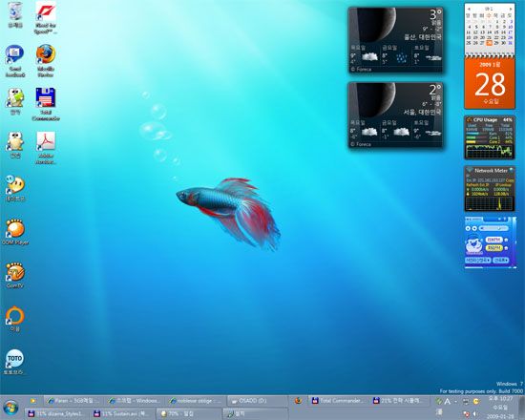The width and height of the screenshot is (525, 420).
Task: Click the volume speaker tray icon
Action: [x=474, y=414]
